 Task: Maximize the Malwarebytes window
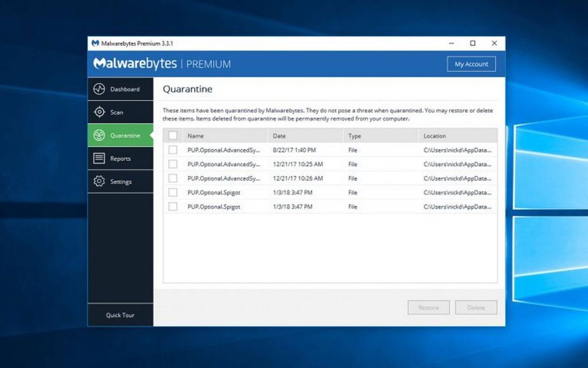tap(473, 44)
